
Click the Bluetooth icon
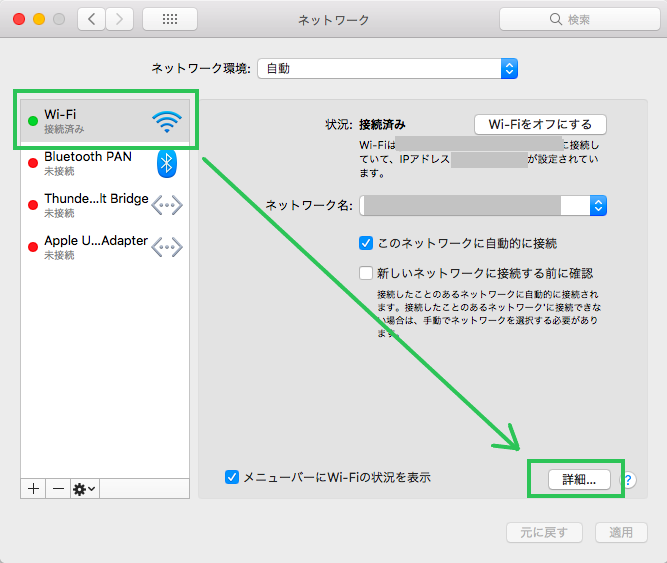coord(167,163)
